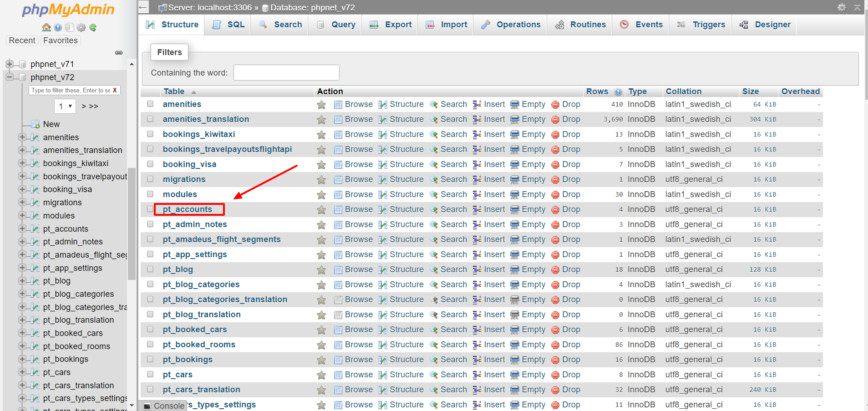Click Empty icon for amenities_translation row

point(515,120)
